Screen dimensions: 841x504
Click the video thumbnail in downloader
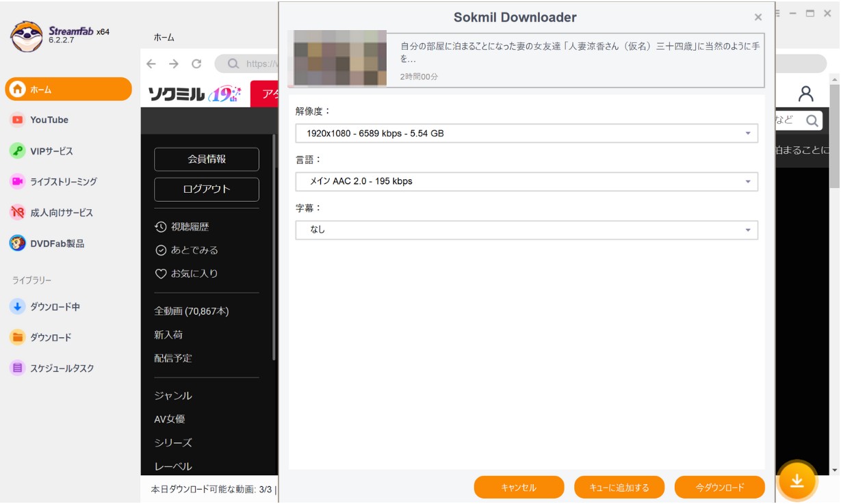(x=340, y=59)
